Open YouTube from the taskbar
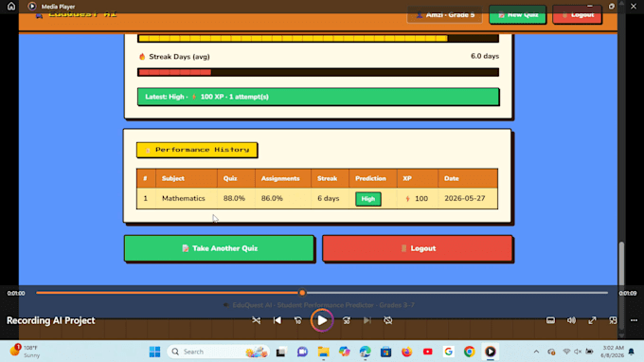 coord(427,352)
